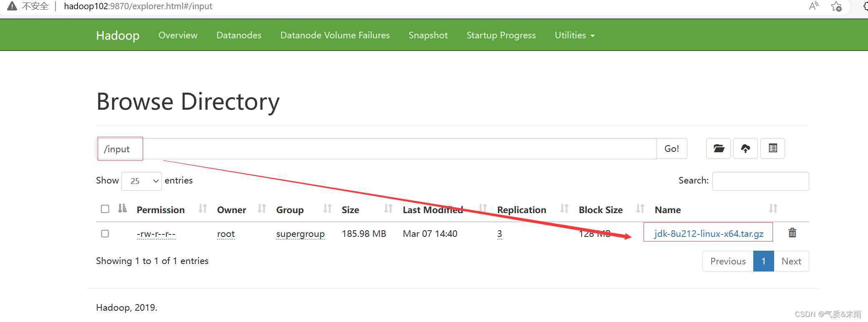The height and width of the screenshot is (322, 868).
Task: Sort by Group column arrows
Action: tap(327, 209)
